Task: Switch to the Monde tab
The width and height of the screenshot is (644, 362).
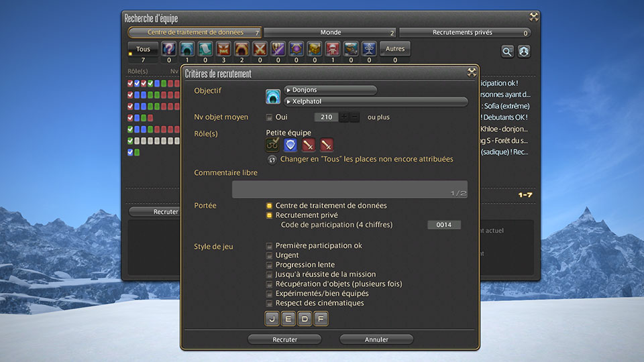Action: [x=330, y=32]
